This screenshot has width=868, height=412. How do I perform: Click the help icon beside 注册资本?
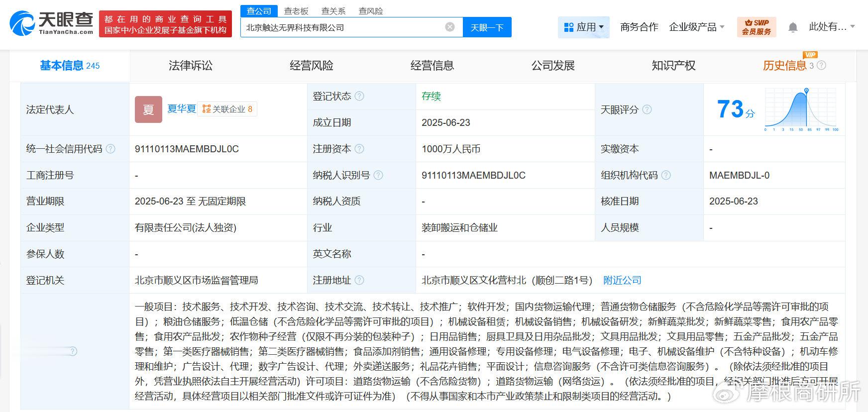[x=359, y=149]
